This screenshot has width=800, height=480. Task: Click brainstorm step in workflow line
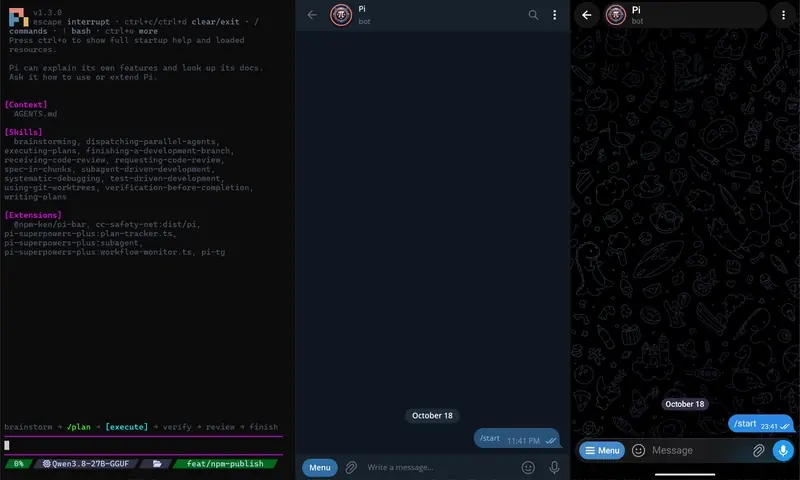tap(28, 427)
